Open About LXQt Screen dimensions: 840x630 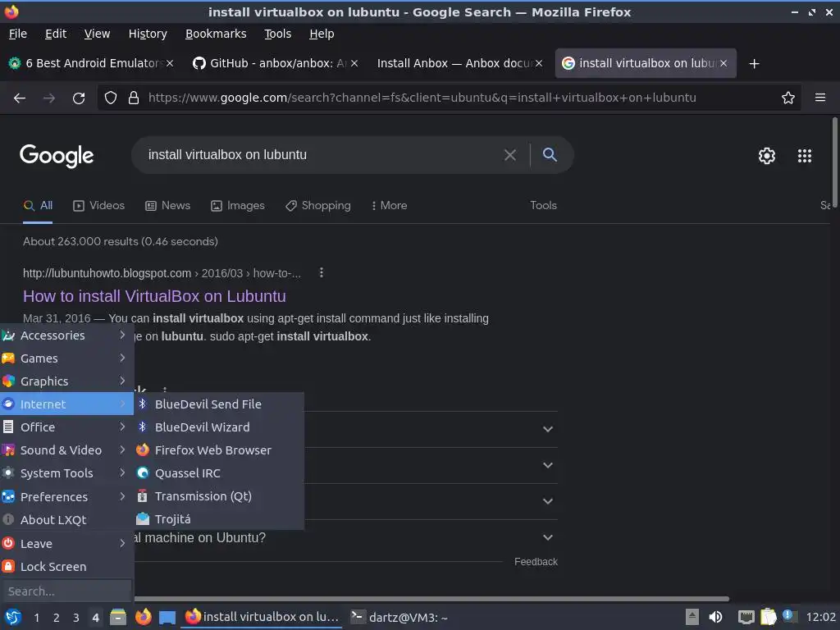[66, 519]
